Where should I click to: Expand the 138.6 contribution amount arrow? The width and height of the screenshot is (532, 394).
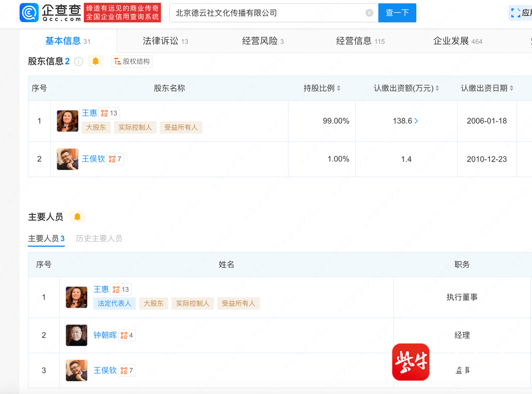tap(416, 121)
